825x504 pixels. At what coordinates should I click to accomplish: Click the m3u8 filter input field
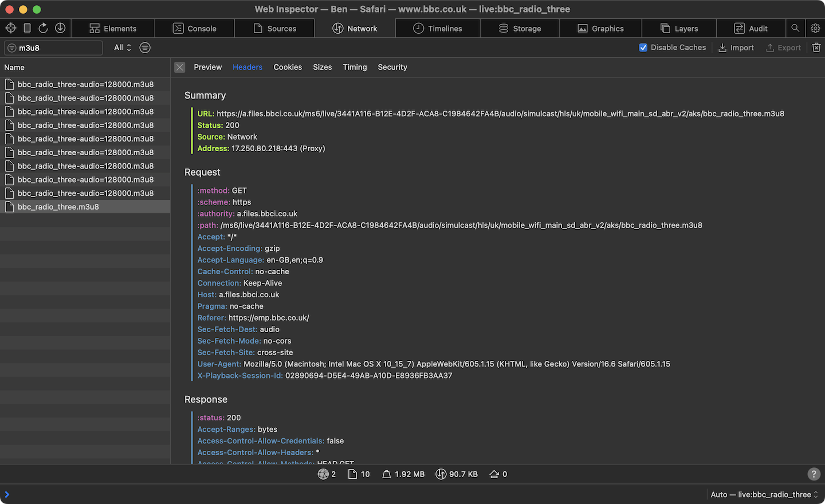[54, 48]
